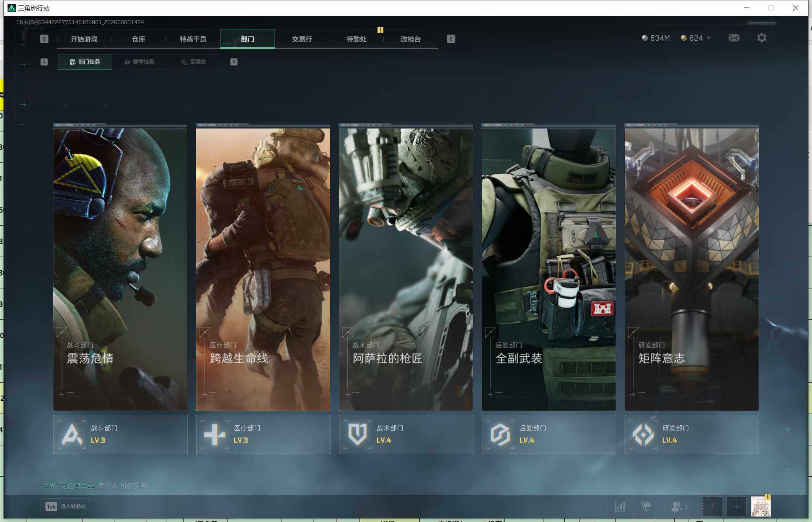
Task: Open the mail inbox envelope icon
Action: click(734, 38)
